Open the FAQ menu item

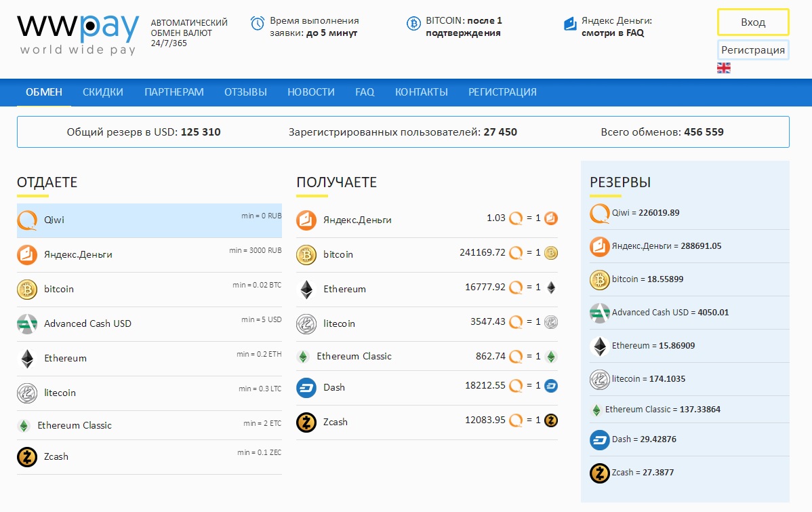365,92
